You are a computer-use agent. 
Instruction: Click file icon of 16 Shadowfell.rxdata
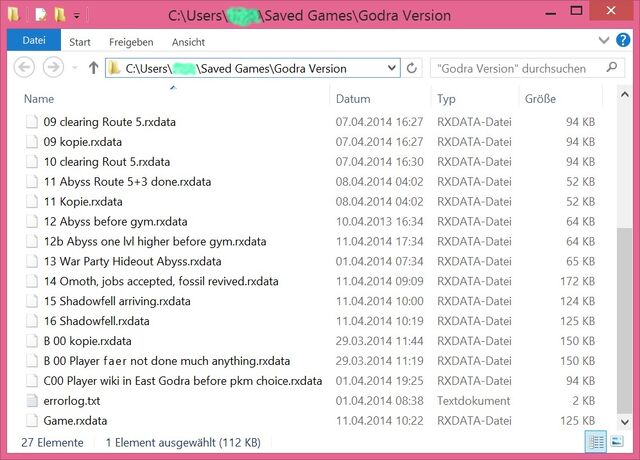click(x=32, y=321)
